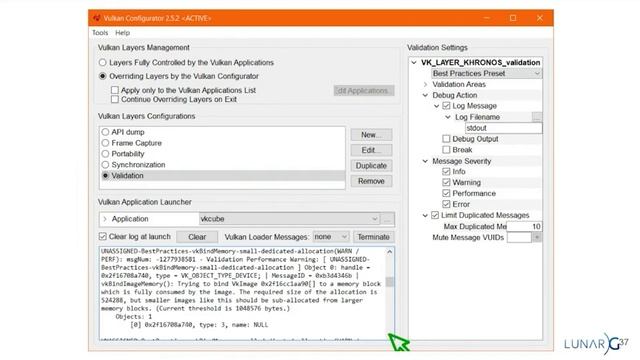
Task: Click the Vulkan Configurator title bar icon
Action: tap(96, 18)
